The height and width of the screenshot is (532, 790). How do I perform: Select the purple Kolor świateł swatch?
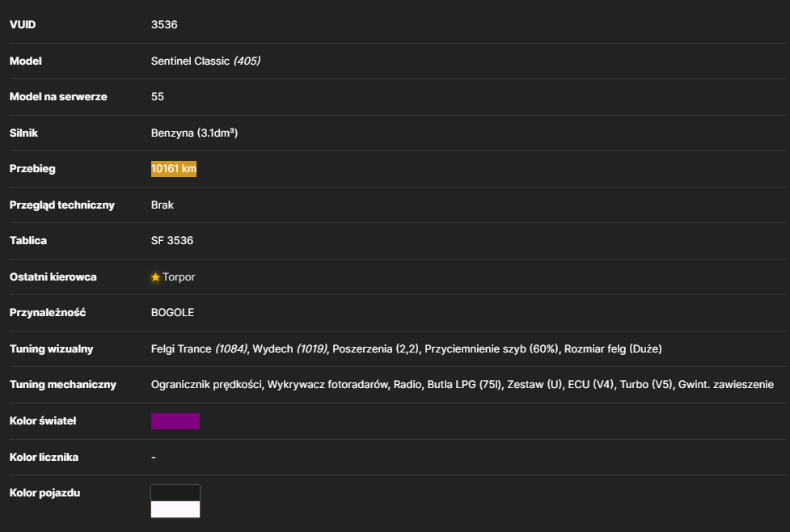point(175,421)
